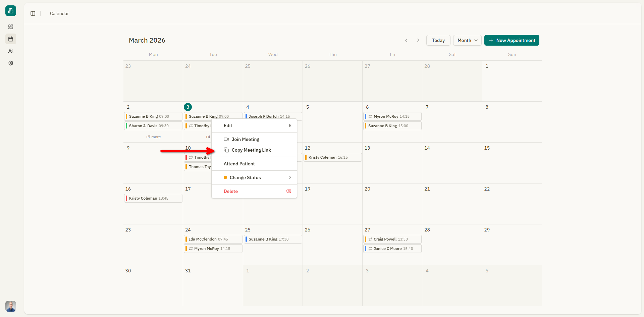The image size is (644, 317).
Task: Open settings using the gear icon
Action: click(x=11, y=63)
